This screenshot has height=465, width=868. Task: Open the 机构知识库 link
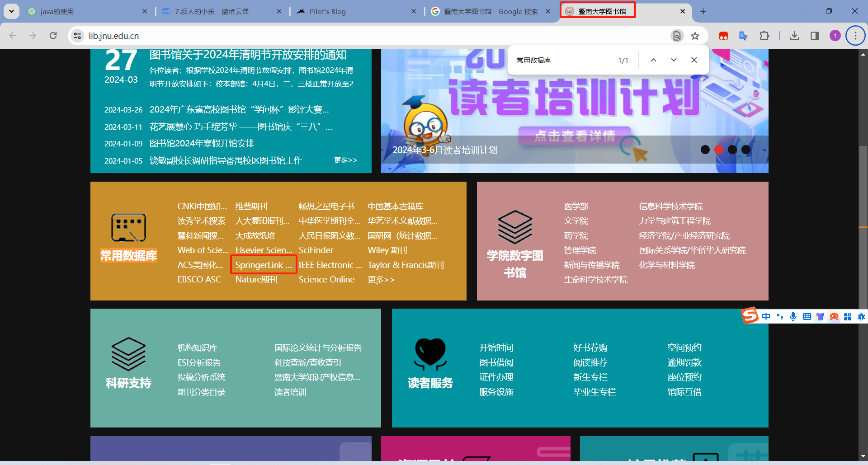(197, 348)
